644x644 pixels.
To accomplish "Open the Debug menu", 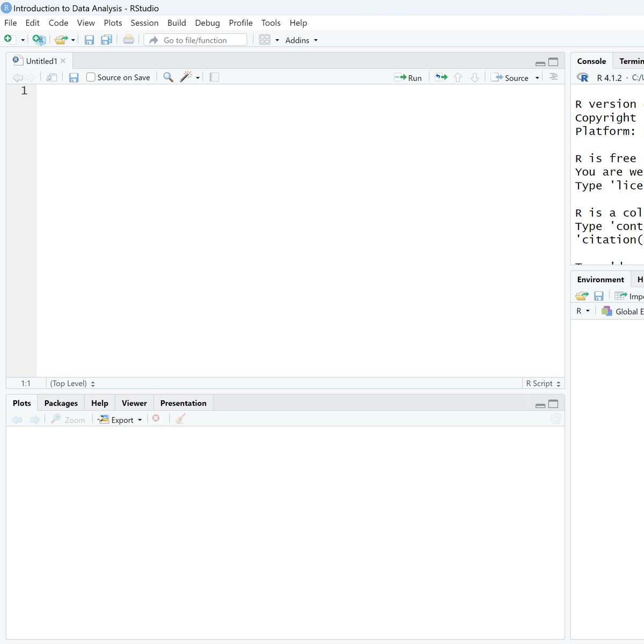I will point(207,23).
